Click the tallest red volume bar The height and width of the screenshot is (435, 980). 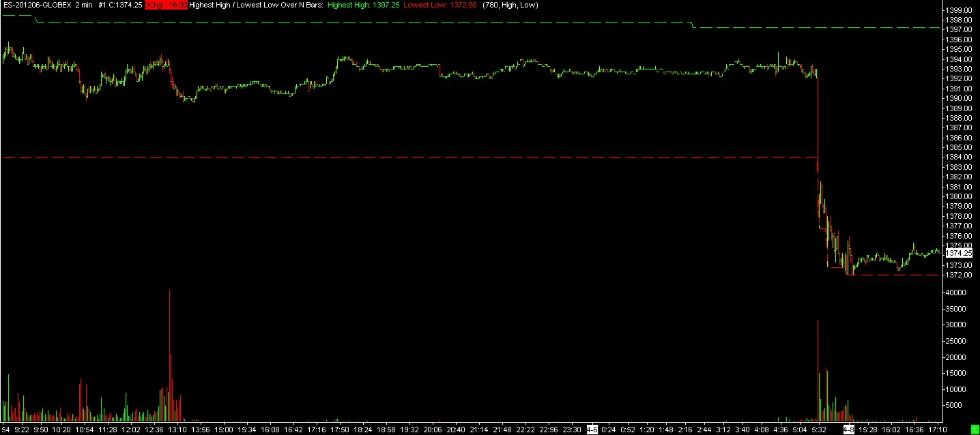169,355
